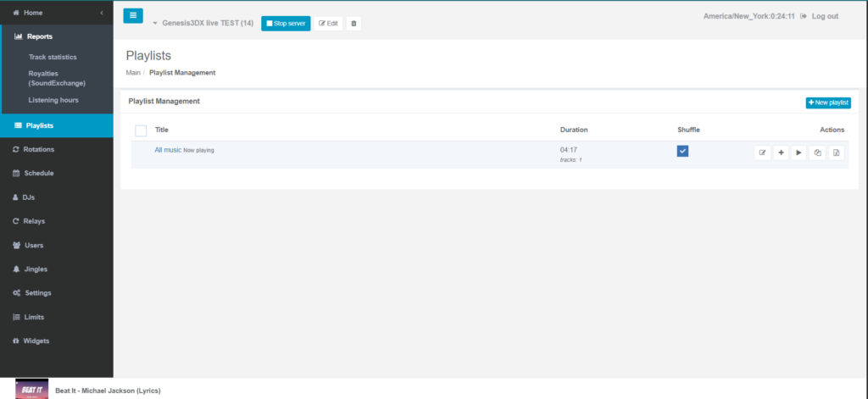The width and height of the screenshot is (868, 399).
Task: Toggle the Shuffle checkbox for All music
Action: [682, 151]
